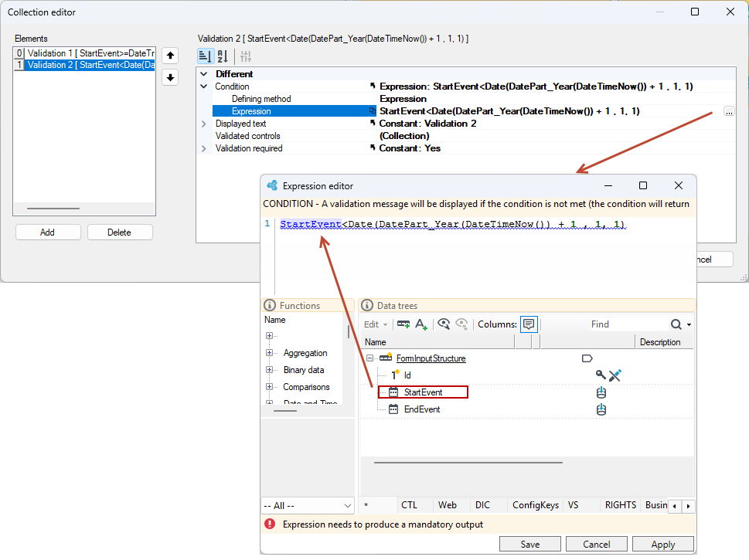Move selected validation down with arrow button
The width and height of the screenshot is (749, 560).
tap(170, 77)
